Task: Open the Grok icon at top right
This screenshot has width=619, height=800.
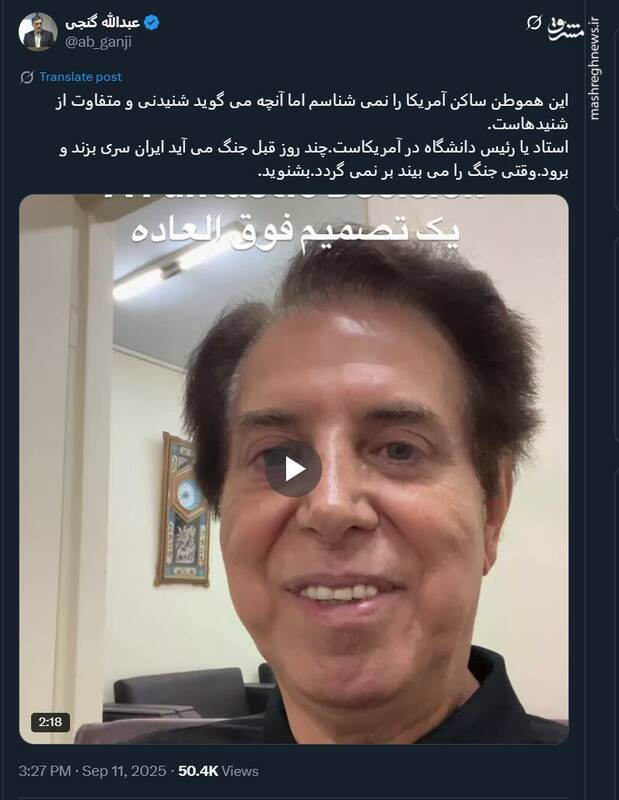Action: pyautogui.click(x=533, y=22)
